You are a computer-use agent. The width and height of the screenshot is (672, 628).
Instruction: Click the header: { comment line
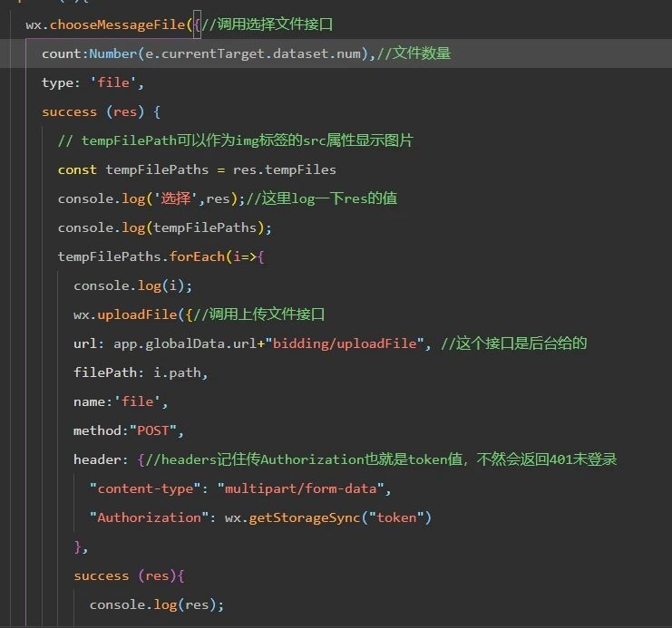pos(345,459)
